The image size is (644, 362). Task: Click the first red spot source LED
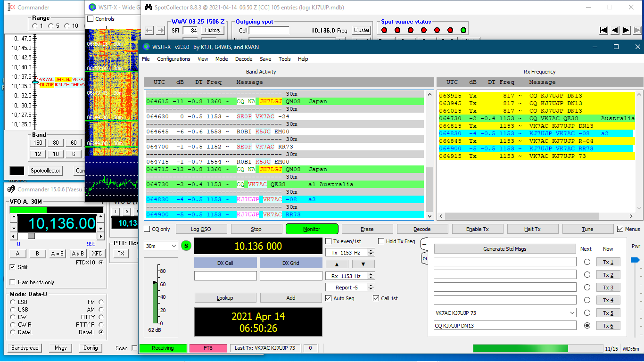click(384, 30)
